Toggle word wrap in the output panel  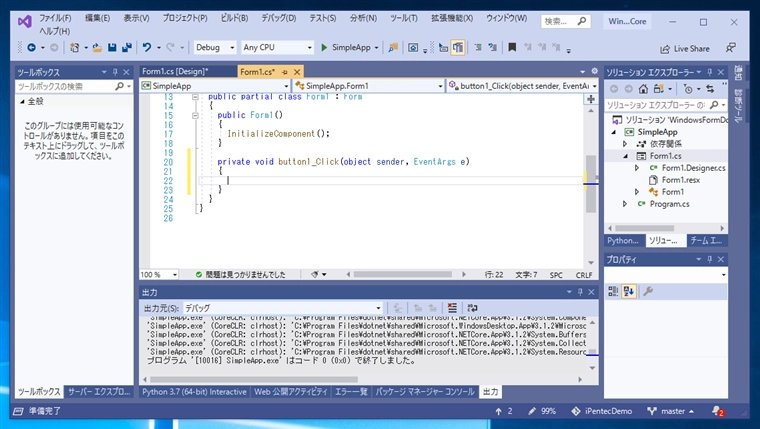(x=471, y=308)
